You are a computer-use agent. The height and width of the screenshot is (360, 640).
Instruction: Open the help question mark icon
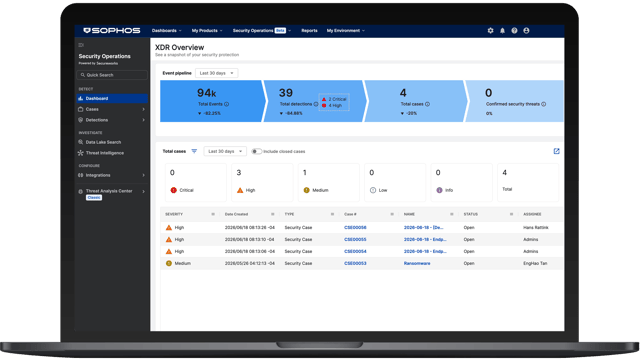pos(514,31)
